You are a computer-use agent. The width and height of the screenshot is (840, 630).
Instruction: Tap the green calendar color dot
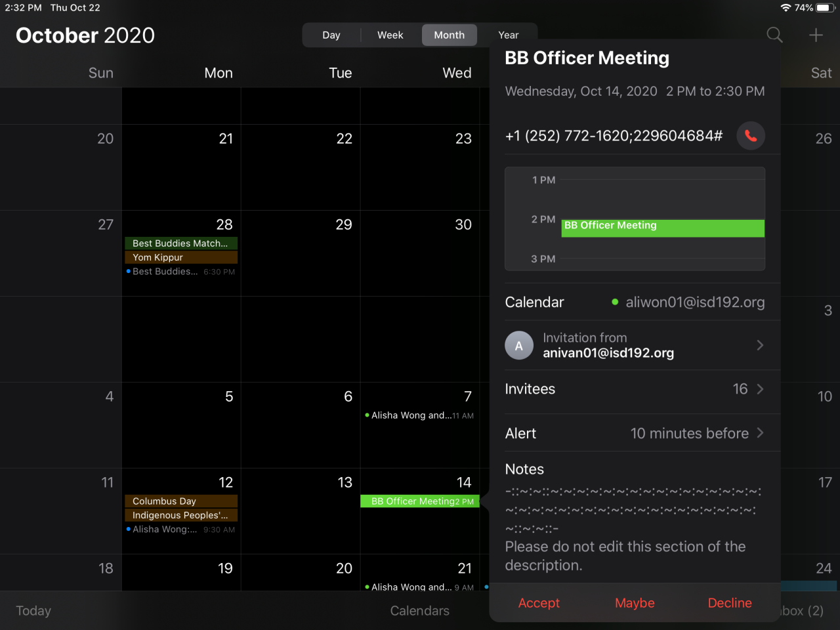coord(615,303)
